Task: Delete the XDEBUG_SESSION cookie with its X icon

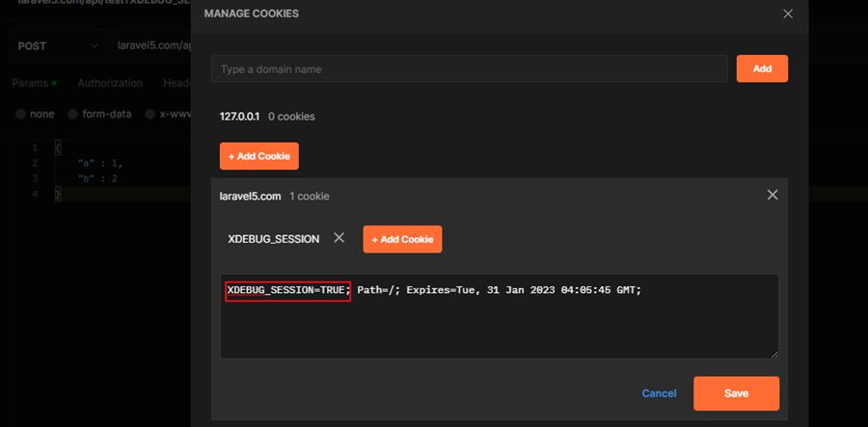Action: coord(339,238)
